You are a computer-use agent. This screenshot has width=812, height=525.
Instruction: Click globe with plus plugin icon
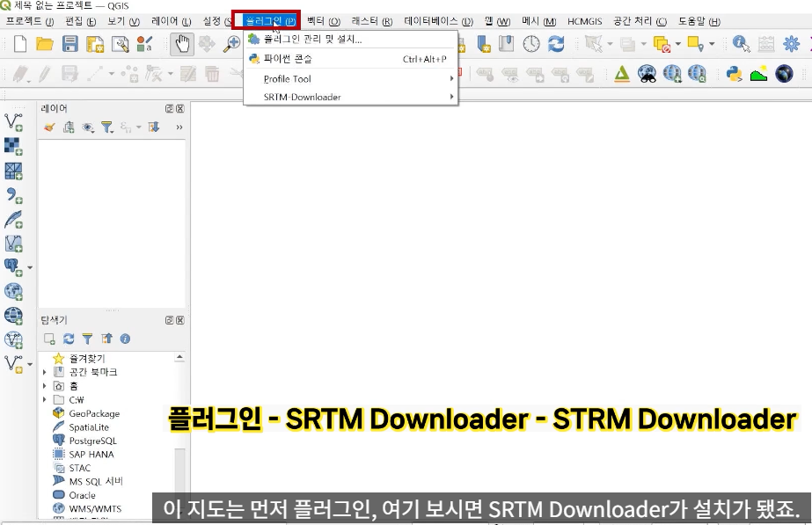pyautogui.click(x=671, y=74)
